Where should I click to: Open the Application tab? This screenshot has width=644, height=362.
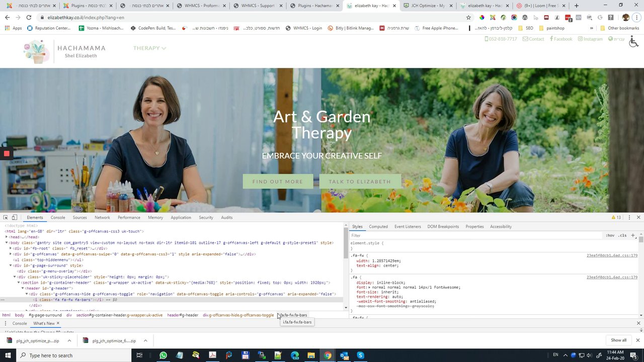point(181,217)
